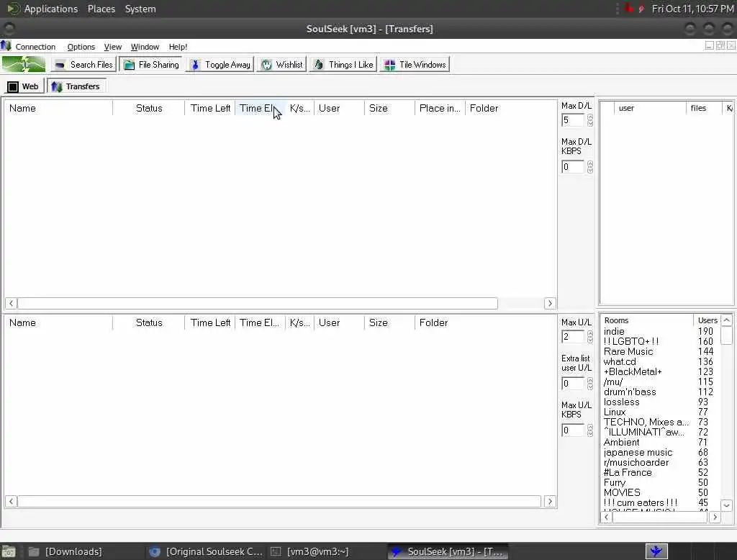Select the Ambient room
The width and height of the screenshot is (737, 560).
[x=621, y=443]
